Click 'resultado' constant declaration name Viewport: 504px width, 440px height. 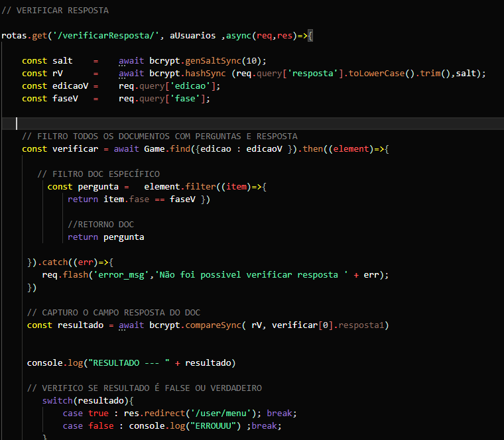pos(80,325)
